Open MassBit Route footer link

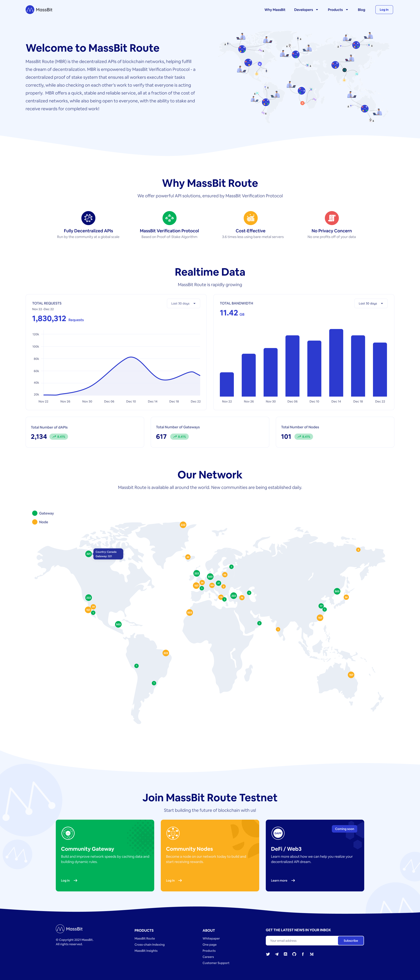145,938
